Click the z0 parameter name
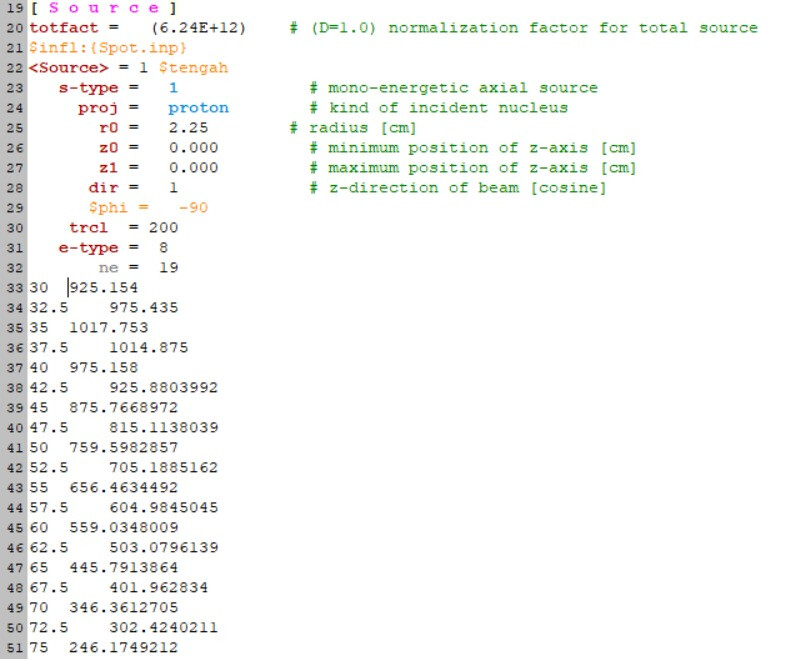Image resolution: width=809 pixels, height=659 pixels. coord(108,148)
